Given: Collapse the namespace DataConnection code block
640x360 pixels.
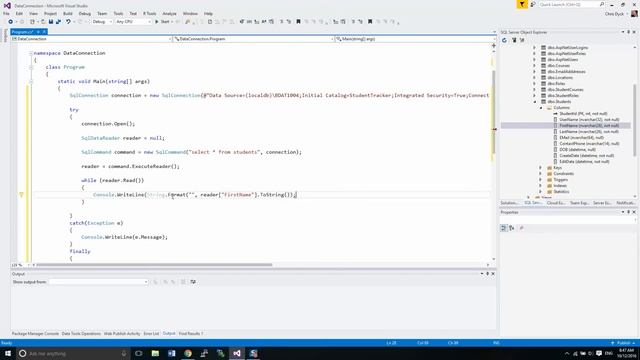Looking at the screenshot, I should [x=31, y=53].
